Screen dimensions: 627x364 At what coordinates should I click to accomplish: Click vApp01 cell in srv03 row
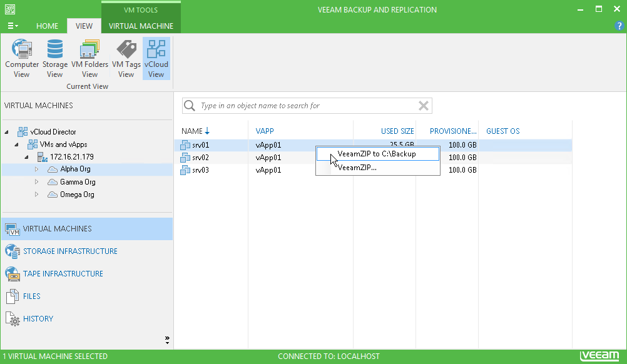coord(268,170)
